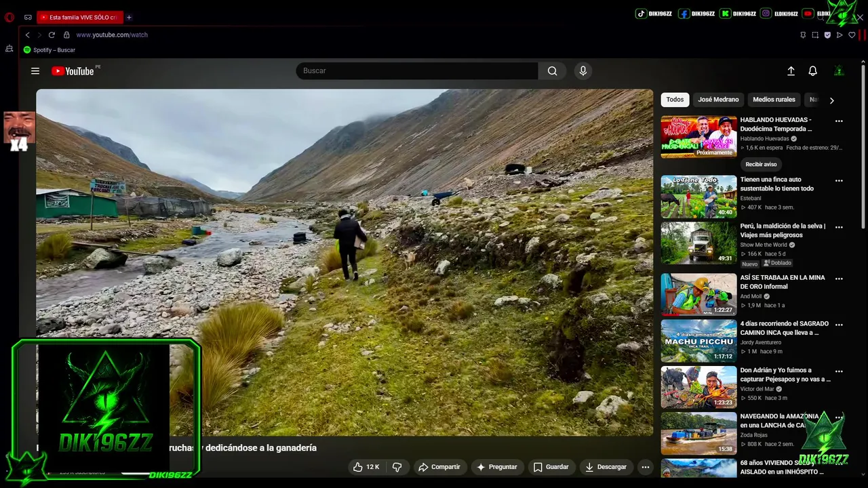
Task: Go back using the browser back arrow
Action: click(27, 35)
